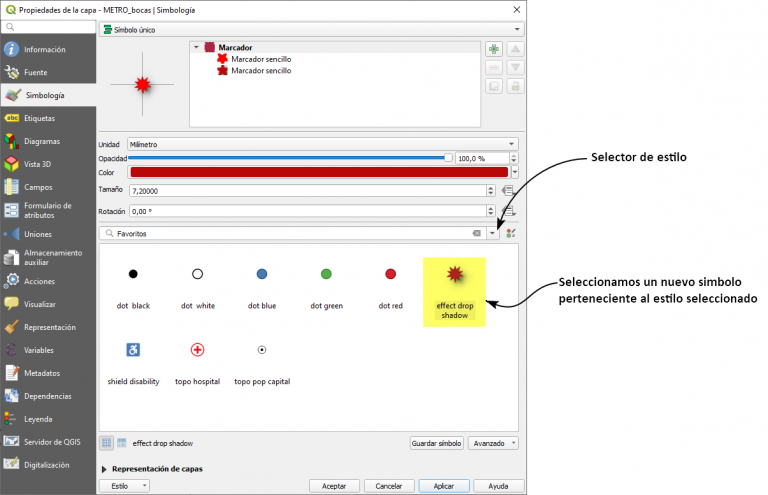Screen dimensions: 768x495
Task: Select the 'dot green' symbol
Action: tap(326, 274)
